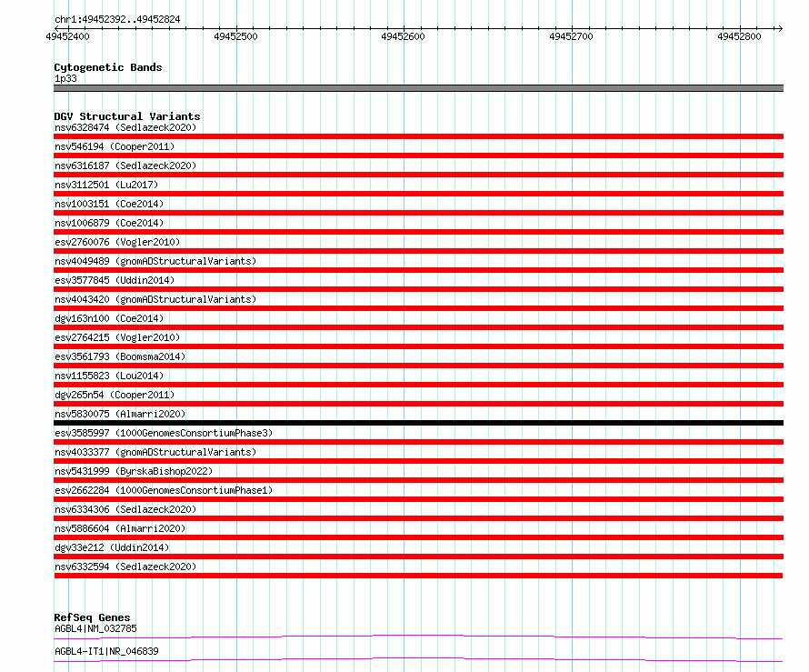The image size is (809, 672).
Task: Open variant esv2764215 (Vogler2010)
Action: point(117,337)
